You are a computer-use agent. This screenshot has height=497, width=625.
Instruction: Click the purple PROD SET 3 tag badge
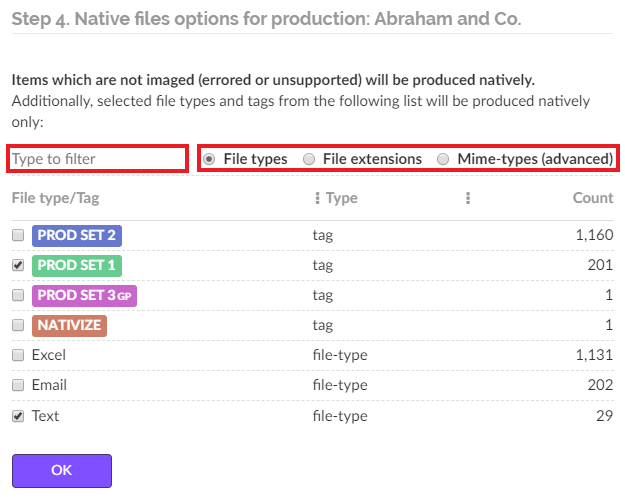85,296
